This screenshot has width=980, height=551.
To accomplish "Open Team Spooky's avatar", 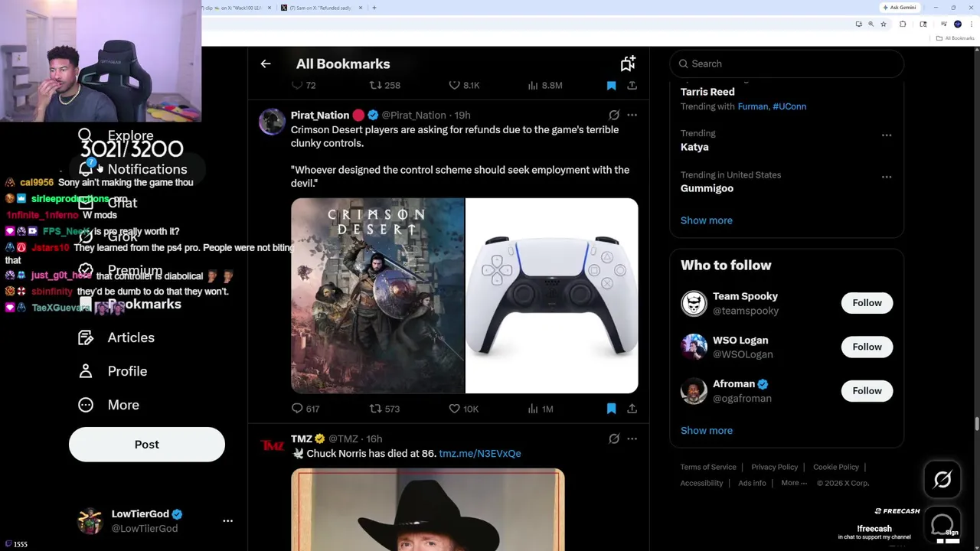I will pyautogui.click(x=694, y=303).
